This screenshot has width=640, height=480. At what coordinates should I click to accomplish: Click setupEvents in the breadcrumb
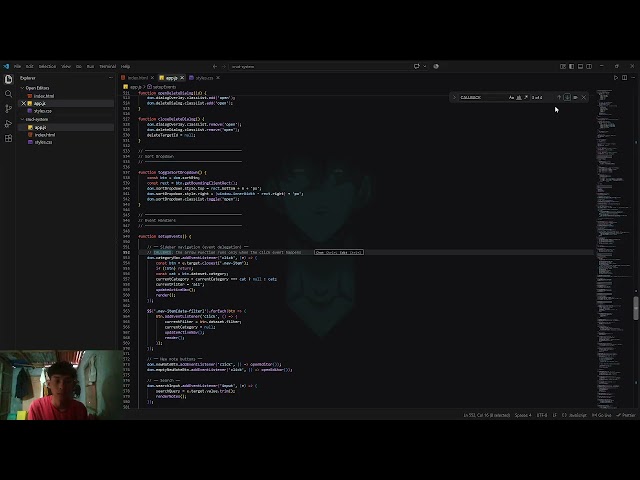tap(164, 87)
